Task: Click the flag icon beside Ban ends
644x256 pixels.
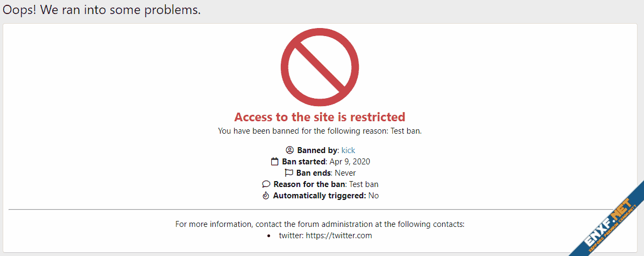Action: (x=289, y=173)
